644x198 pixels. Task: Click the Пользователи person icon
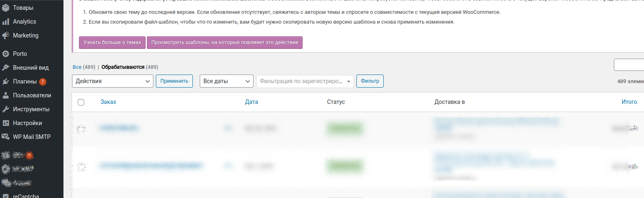[6, 95]
